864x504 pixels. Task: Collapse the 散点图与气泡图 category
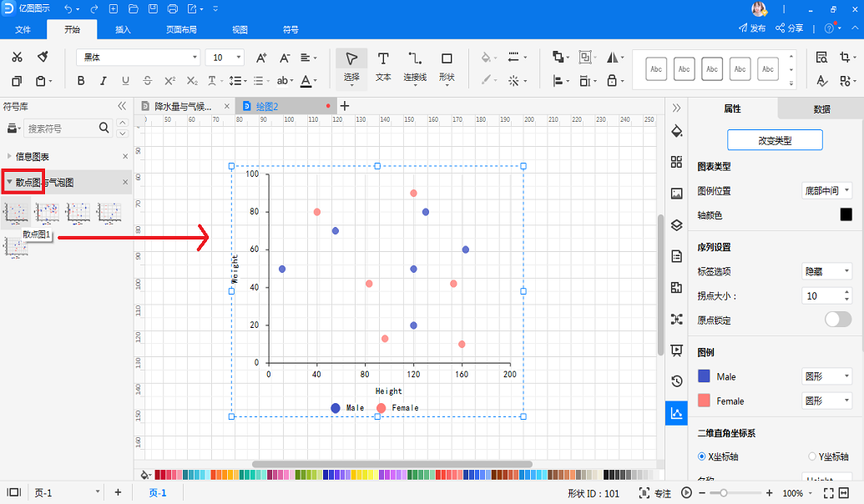tap(9, 182)
